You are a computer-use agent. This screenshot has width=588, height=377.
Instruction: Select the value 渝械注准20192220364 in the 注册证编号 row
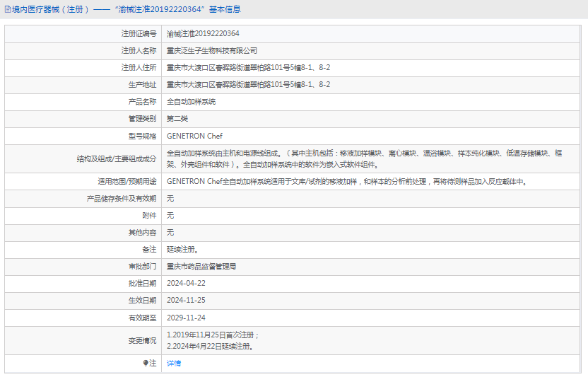click(203, 33)
